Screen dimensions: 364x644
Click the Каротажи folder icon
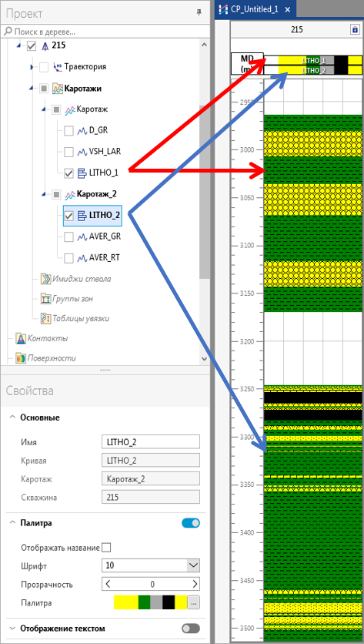[x=58, y=89]
